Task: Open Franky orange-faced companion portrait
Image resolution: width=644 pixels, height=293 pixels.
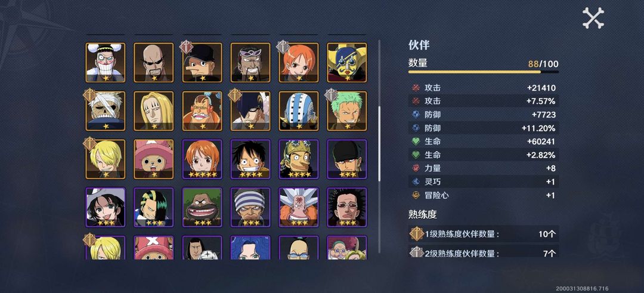Action: [202, 110]
